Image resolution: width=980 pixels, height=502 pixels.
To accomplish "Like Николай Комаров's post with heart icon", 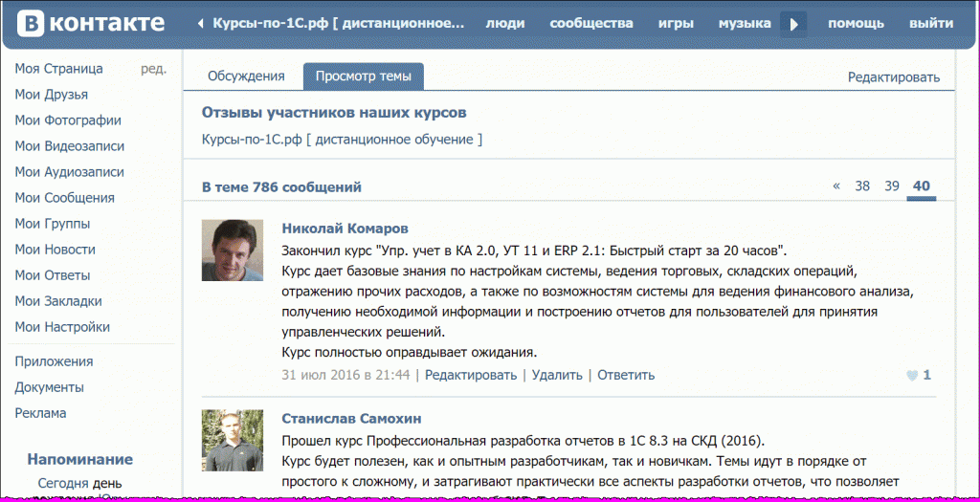I will tap(912, 375).
